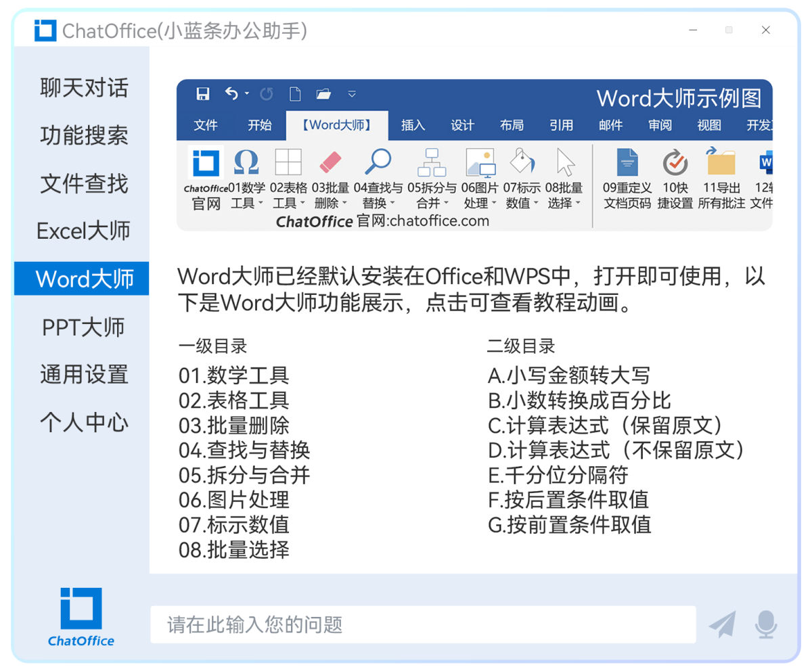Viewport: 812px width, 671px height.
Task: Go to 通用设置 in the sidebar
Action: 83,375
